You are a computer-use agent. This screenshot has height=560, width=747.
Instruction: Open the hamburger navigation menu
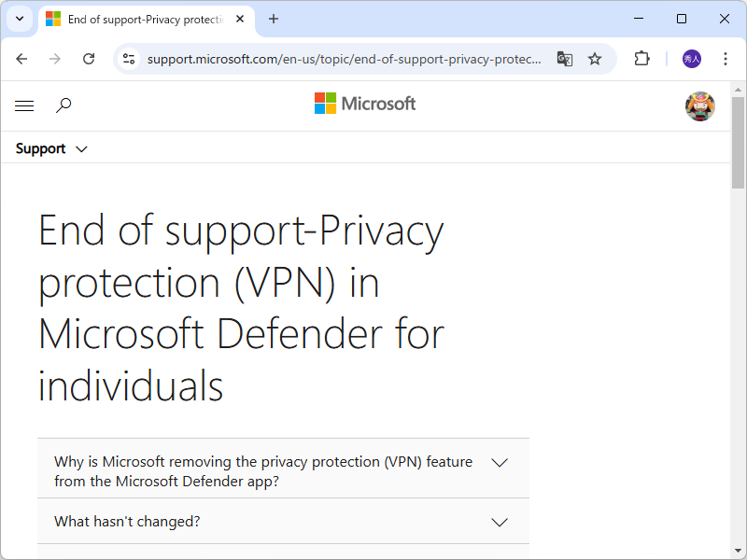(x=24, y=106)
